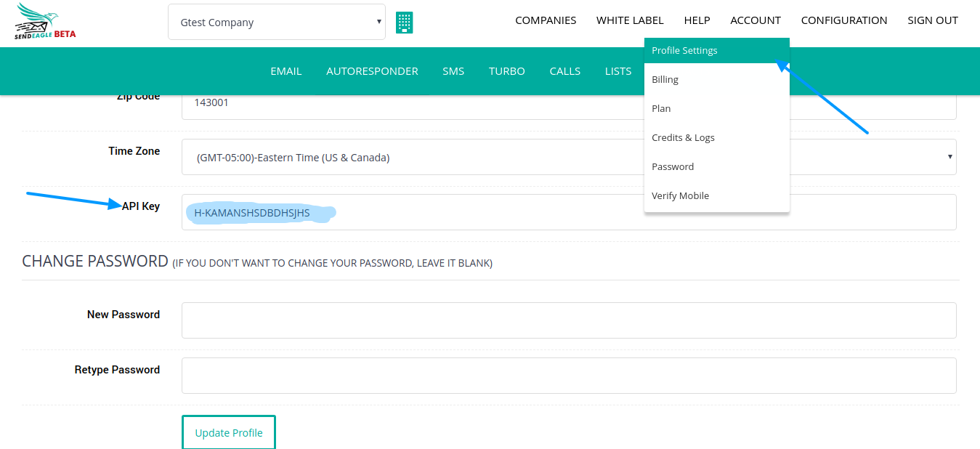Open the Autoresponder tab
Viewport: 980px width, 449px height.
coord(372,71)
